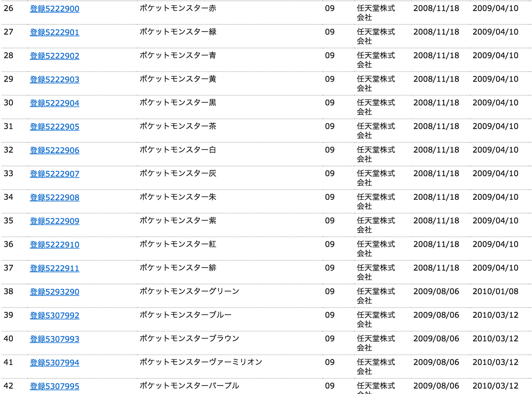This screenshot has height=394, width=532.
Task: Open registration link 登録5293290
Action: click(x=55, y=292)
